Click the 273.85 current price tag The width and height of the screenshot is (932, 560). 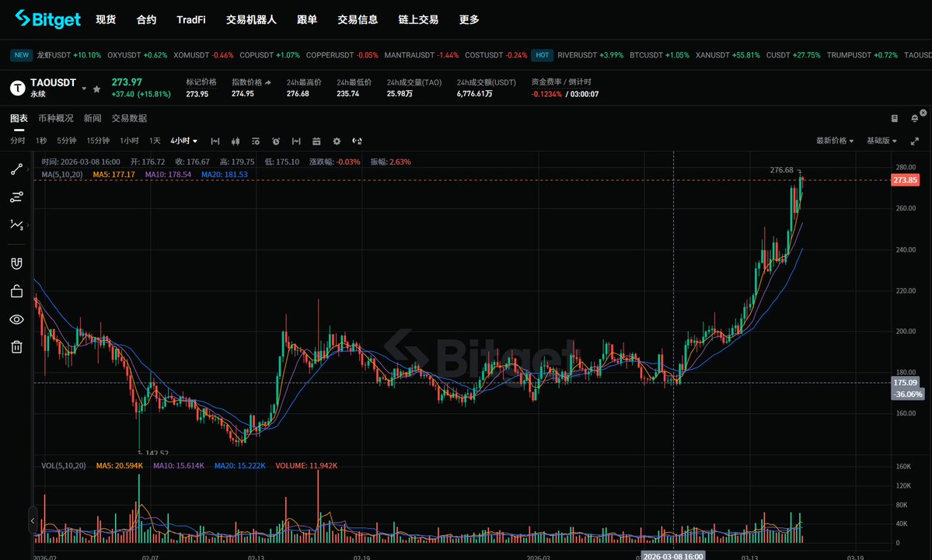[906, 180]
